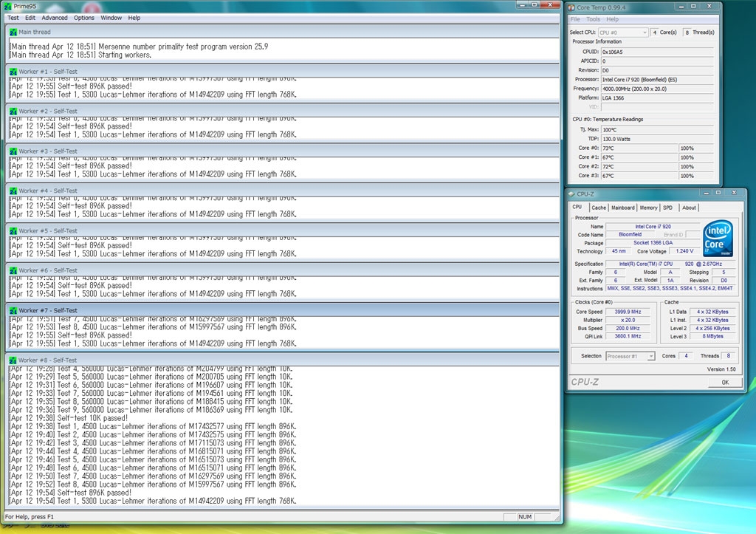The width and height of the screenshot is (756, 534).
Task: Click the Core Temp title bar icon
Action: 571,7
